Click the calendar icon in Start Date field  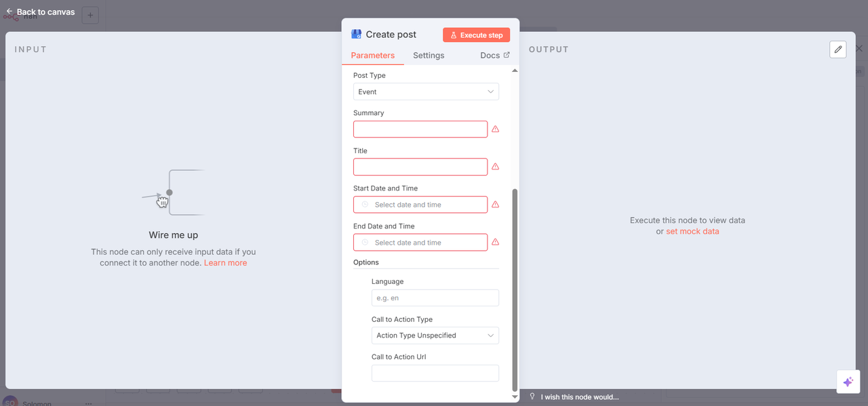(x=365, y=205)
